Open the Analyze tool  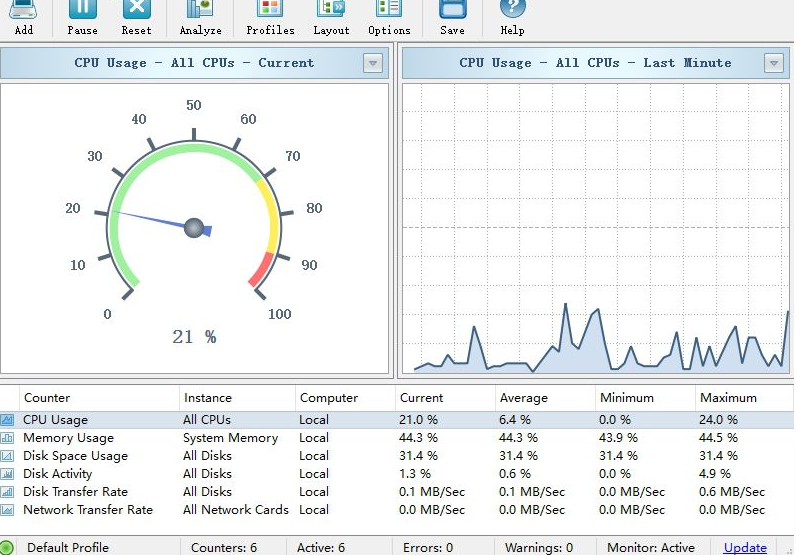[200, 15]
